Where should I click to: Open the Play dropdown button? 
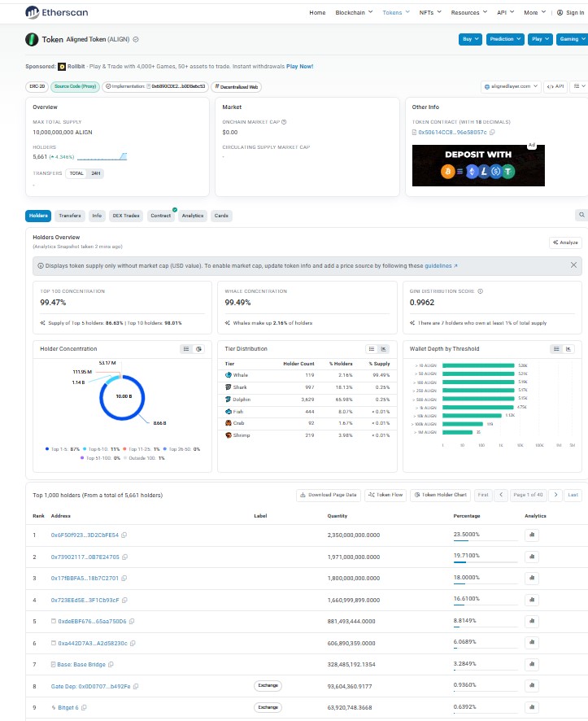point(540,39)
